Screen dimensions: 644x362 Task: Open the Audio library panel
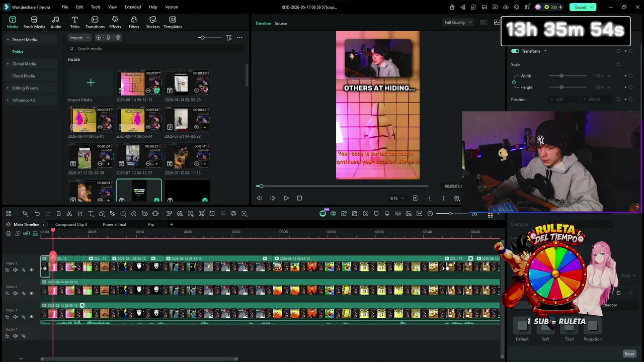pyautogui.click(x=56, y=23)
